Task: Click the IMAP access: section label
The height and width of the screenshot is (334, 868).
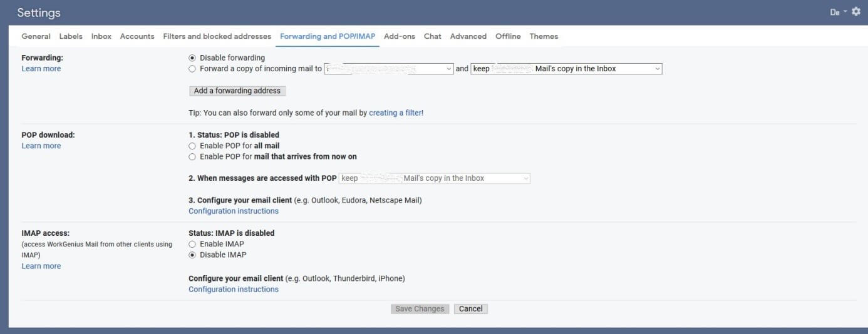Action: [46, 233]
